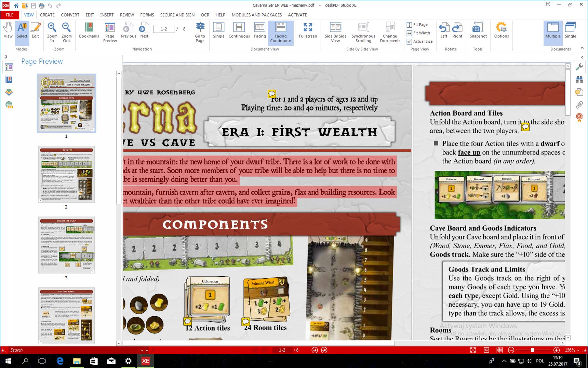
Task: Click the Home icon in the title bar
Action: point(16,5)
